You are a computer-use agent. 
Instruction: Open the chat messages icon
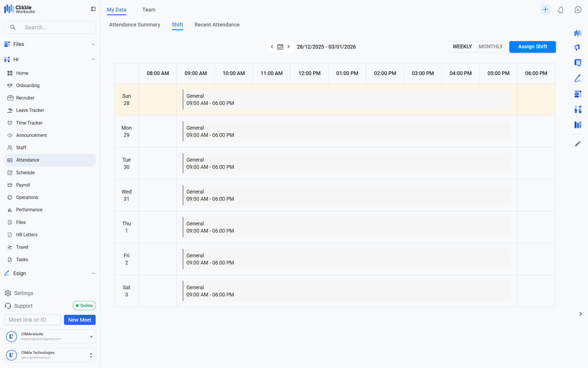(578, 10)
